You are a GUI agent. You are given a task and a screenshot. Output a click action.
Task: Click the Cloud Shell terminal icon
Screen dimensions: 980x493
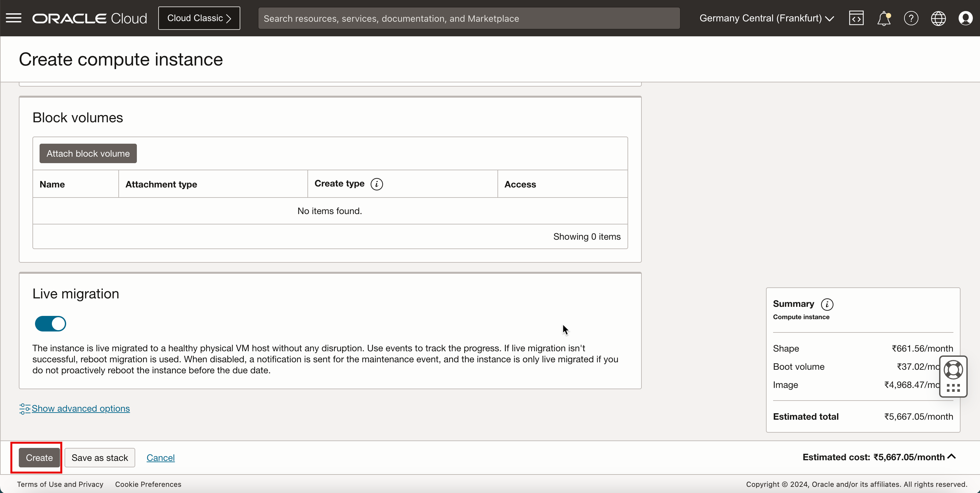856,18
